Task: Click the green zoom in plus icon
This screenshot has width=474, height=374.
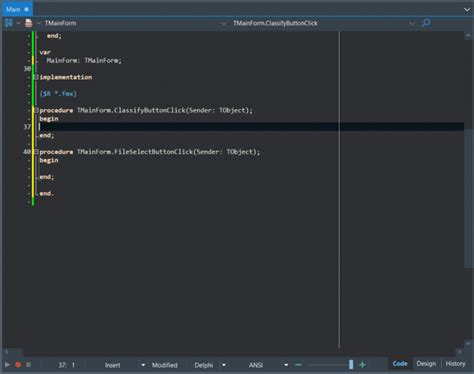Action: pos(362,365)
